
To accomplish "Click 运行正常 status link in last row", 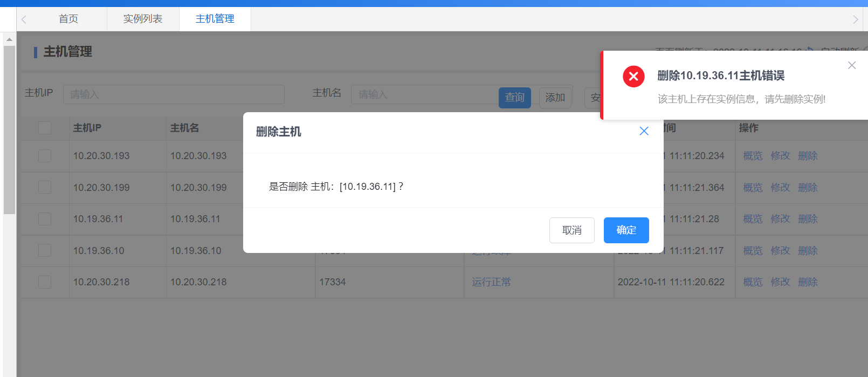I will (491, 282).
